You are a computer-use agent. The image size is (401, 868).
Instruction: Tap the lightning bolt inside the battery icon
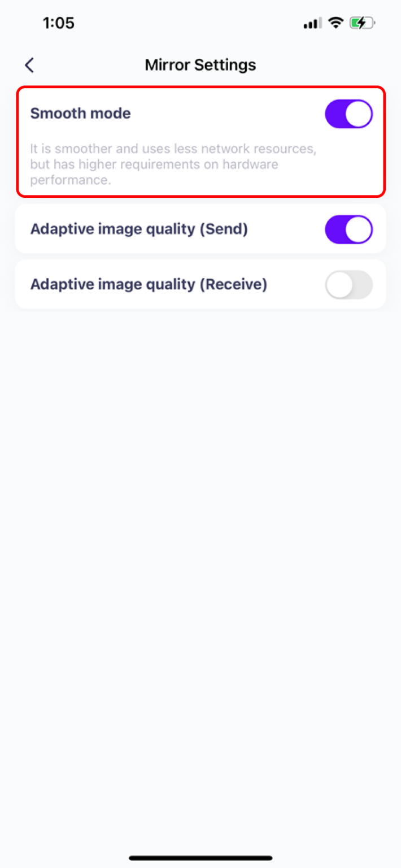click(361, 23)
